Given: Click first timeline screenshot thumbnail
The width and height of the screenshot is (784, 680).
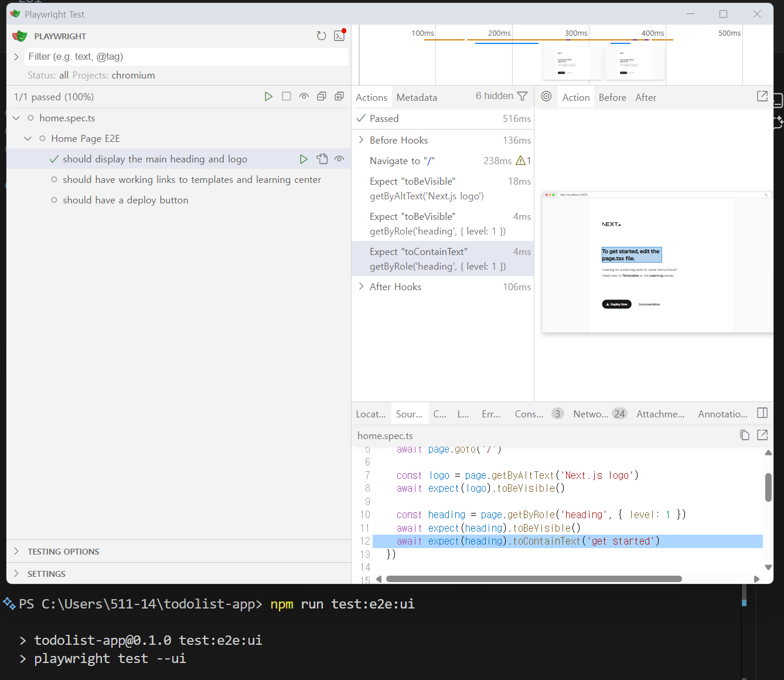Looking at the screenshot, I should click(x=572, y=63).
